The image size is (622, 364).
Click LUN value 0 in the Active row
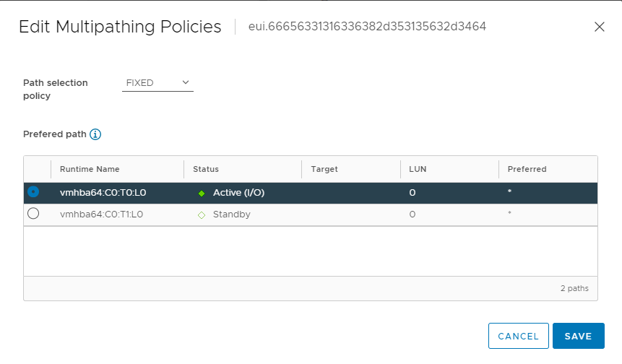[x=412, y=193]
